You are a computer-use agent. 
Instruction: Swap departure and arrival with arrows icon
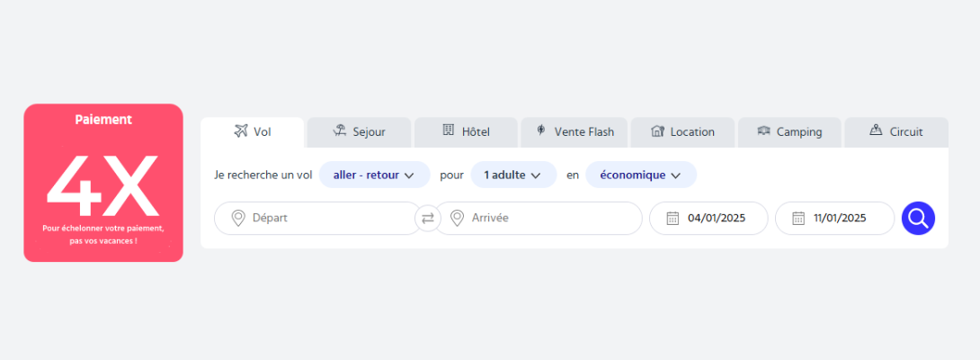point(428,218)
